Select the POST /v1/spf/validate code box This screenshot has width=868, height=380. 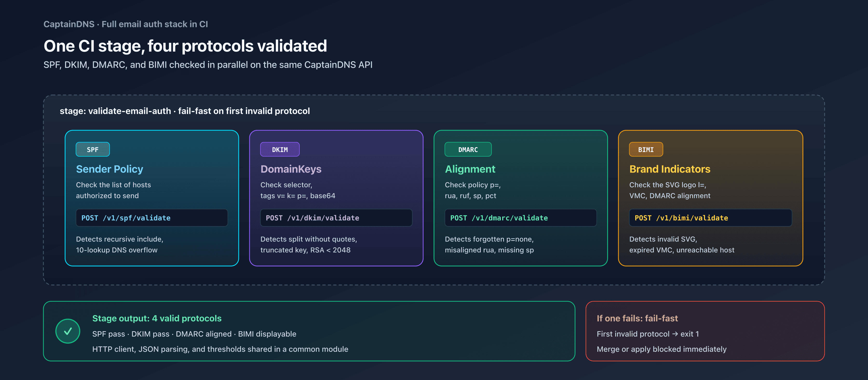click(152, 218)
